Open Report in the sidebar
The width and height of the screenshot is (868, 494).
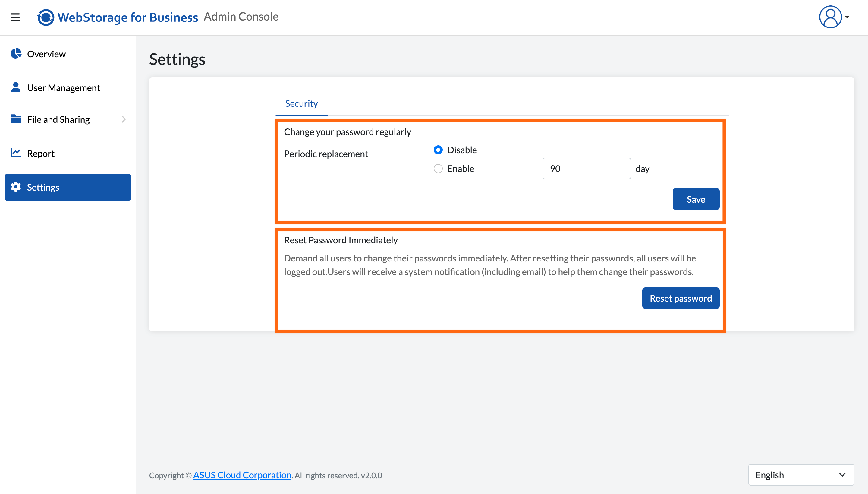click(68, 153)
